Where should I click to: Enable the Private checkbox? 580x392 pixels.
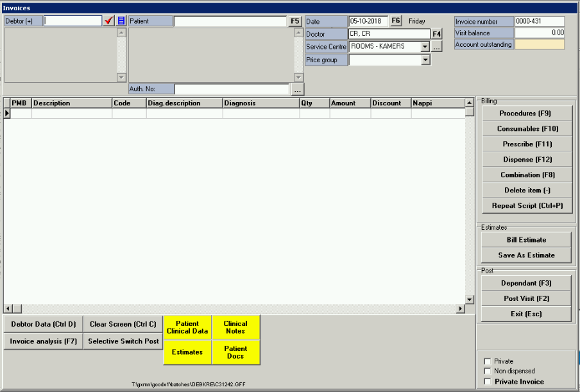click(488, 361)
